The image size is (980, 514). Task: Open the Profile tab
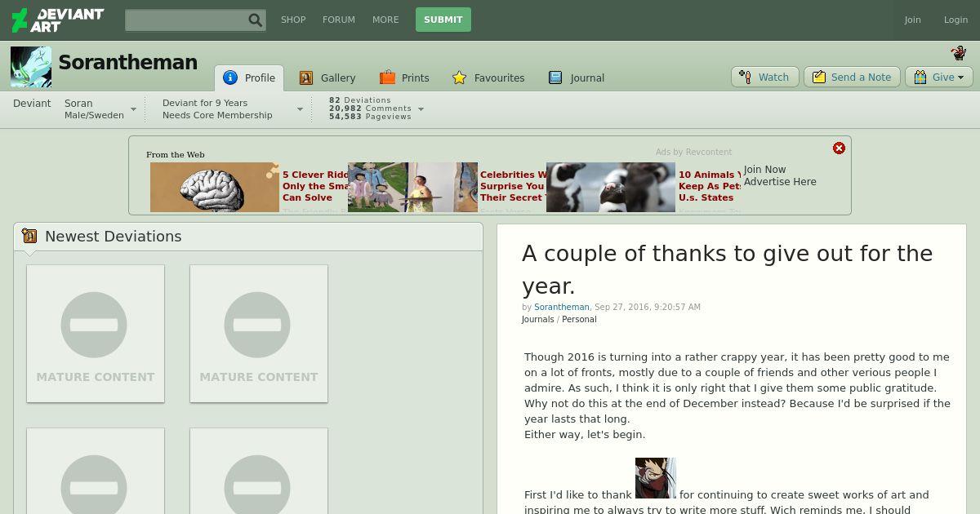tap(249, 78)
